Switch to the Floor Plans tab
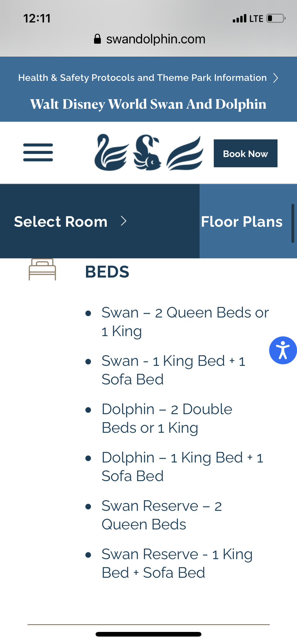Image resolution: width=297 pixels, height=644 pixels. [242, 222]
